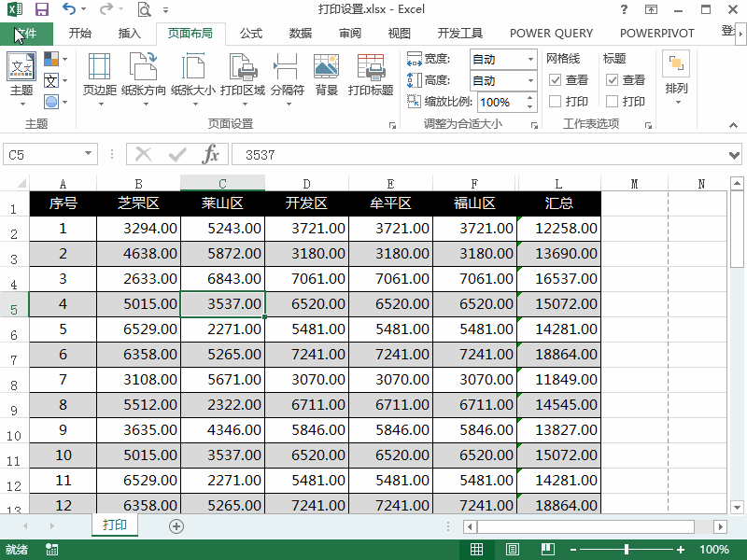Enable printing of headings (标题 打印)
The height and width of the screenshot is (560, 747).
click(612, 101)
